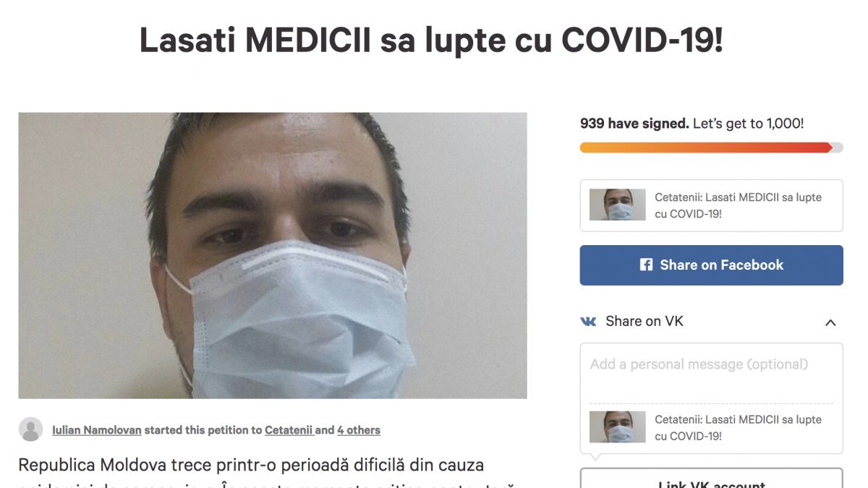The width and height of the screenshot is (868, 488).
Task: Click the Share on Facebook button
Action: click(711, 265)
